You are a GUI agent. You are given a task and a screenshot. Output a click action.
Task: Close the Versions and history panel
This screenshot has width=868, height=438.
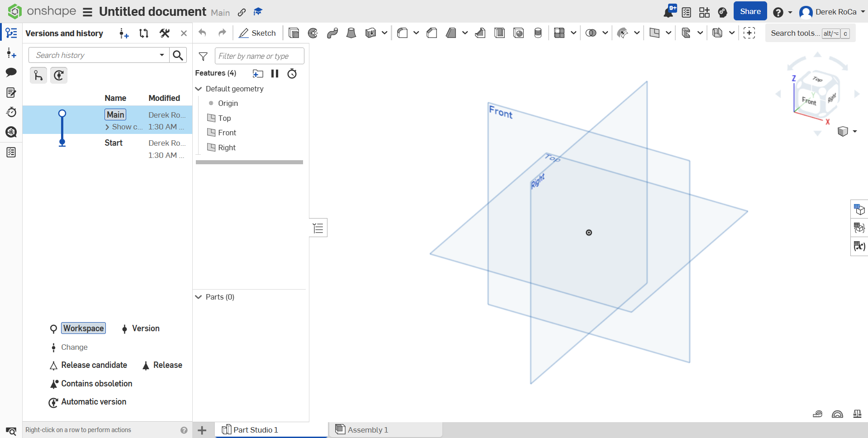[x=184, y=33]
